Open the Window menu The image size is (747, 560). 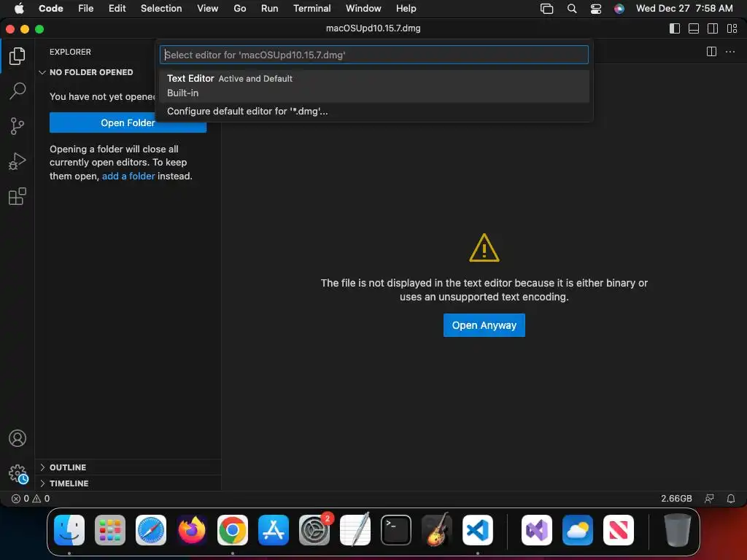click(x=363, y=9)
